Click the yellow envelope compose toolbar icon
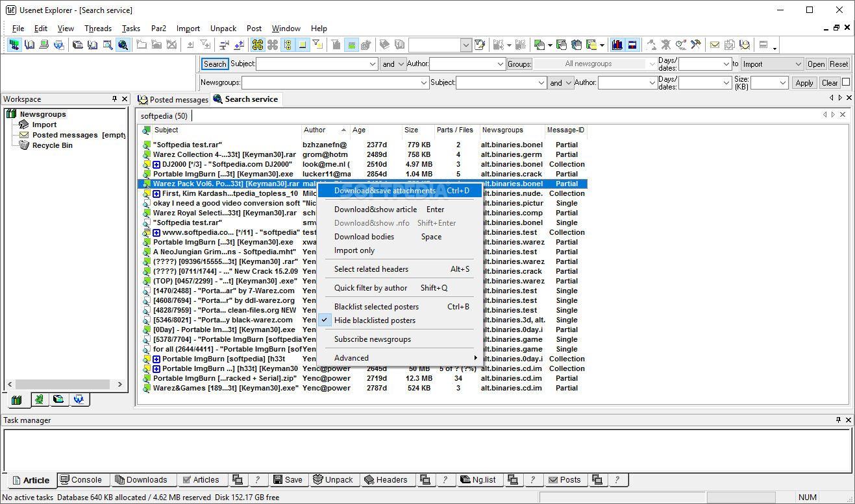This screenshot has width=855, height=504. pos(715,45)
